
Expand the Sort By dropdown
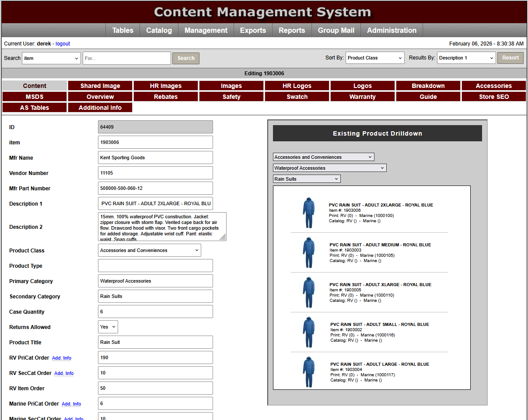click(x=374, y=57)
